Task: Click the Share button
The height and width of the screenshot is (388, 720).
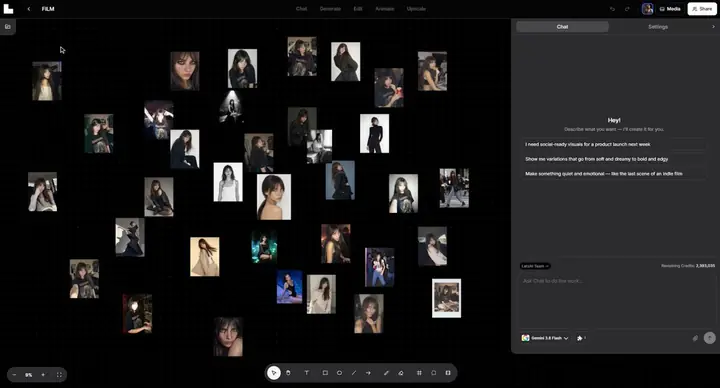Action: point(702,9)
